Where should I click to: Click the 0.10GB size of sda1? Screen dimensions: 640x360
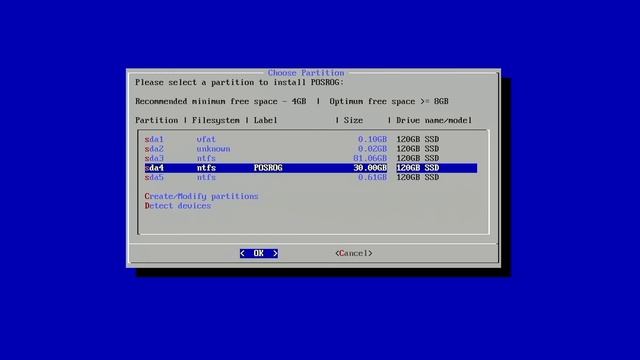tap(372, 139)
